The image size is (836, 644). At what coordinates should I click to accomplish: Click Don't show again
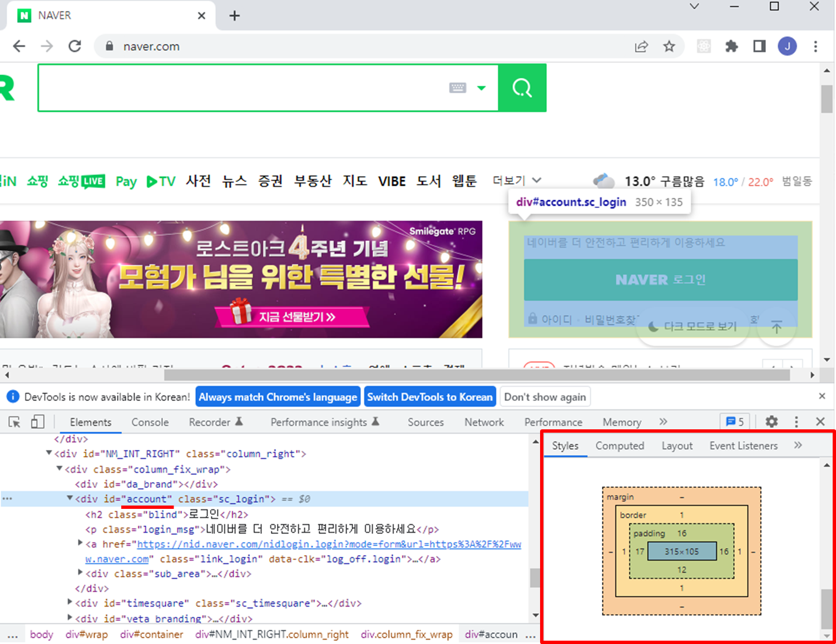(545, 397)
